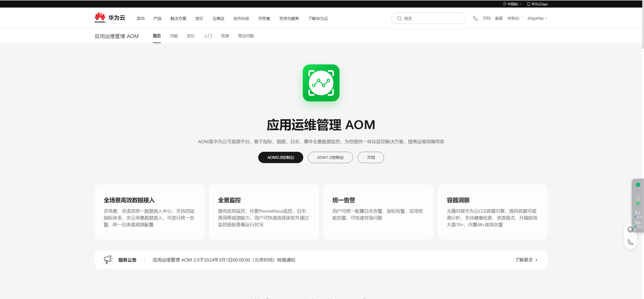
Task: Click the search magnifier icon
Action: click(x=399, y=18)
